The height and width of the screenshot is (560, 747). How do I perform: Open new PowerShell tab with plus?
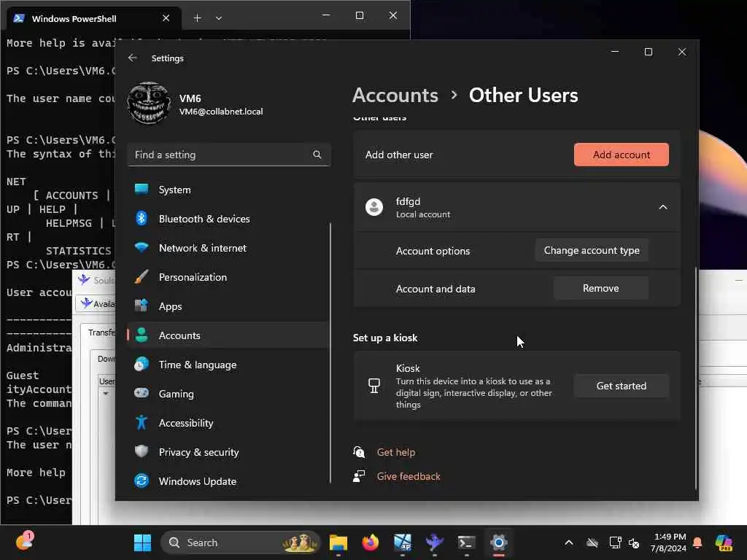(197, 18)
